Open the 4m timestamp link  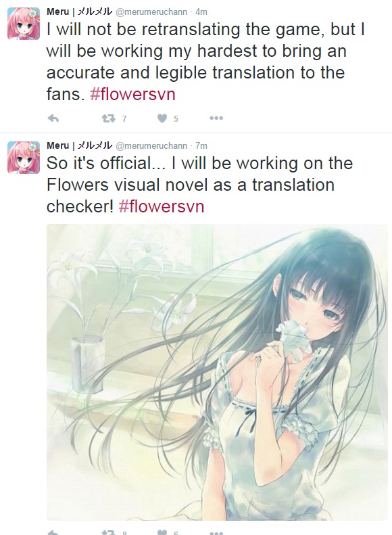pos(201,12)
